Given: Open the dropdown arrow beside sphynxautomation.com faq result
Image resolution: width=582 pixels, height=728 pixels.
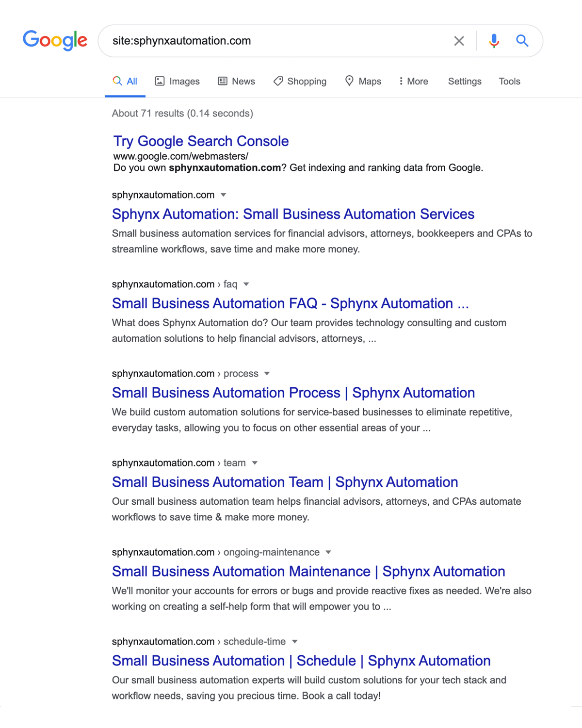Looking at the screenshot, I should point(246,284).
